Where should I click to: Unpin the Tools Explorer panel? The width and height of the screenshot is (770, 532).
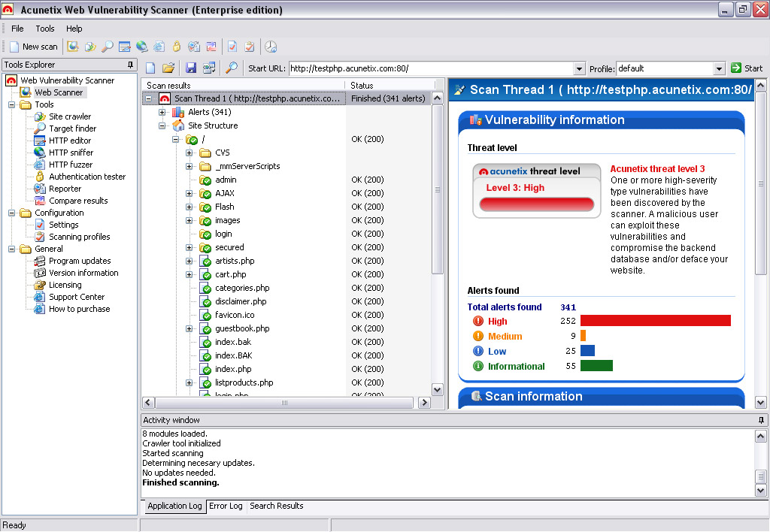click(129, 64)
